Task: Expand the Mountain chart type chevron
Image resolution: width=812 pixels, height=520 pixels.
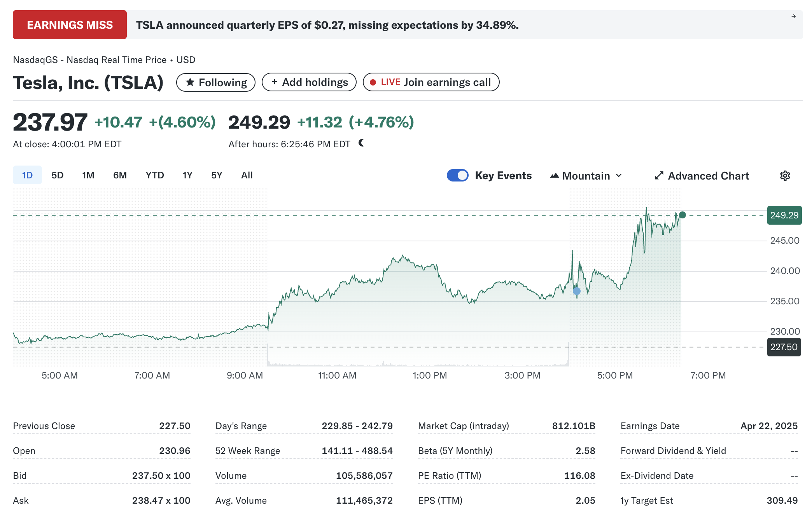Action: tap(619, 176)
